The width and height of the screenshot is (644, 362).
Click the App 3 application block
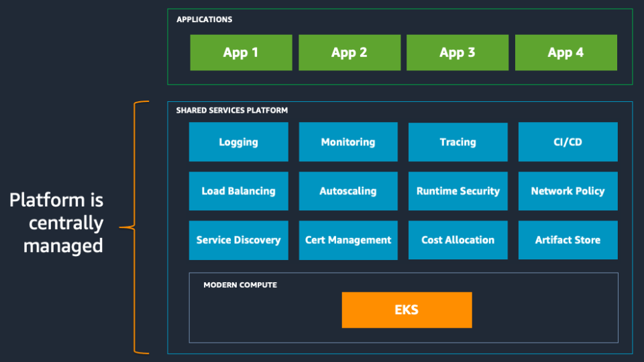pyautogui.click(x=458, y=52)
